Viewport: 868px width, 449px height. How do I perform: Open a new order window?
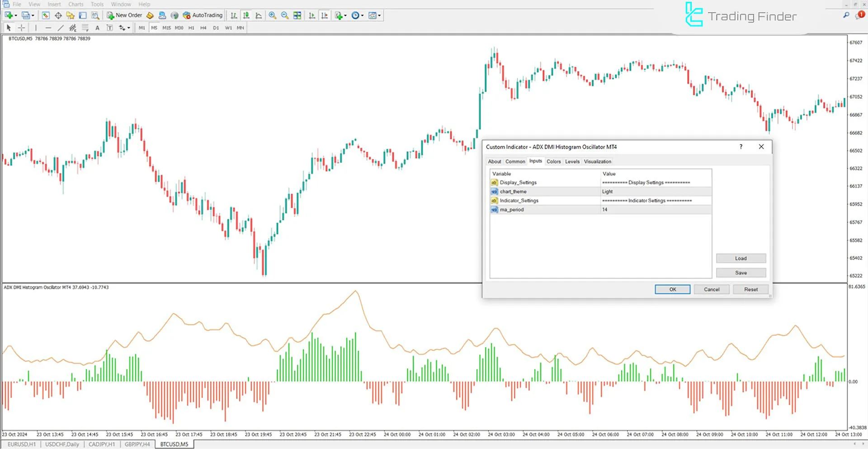(x=124, y=15)
